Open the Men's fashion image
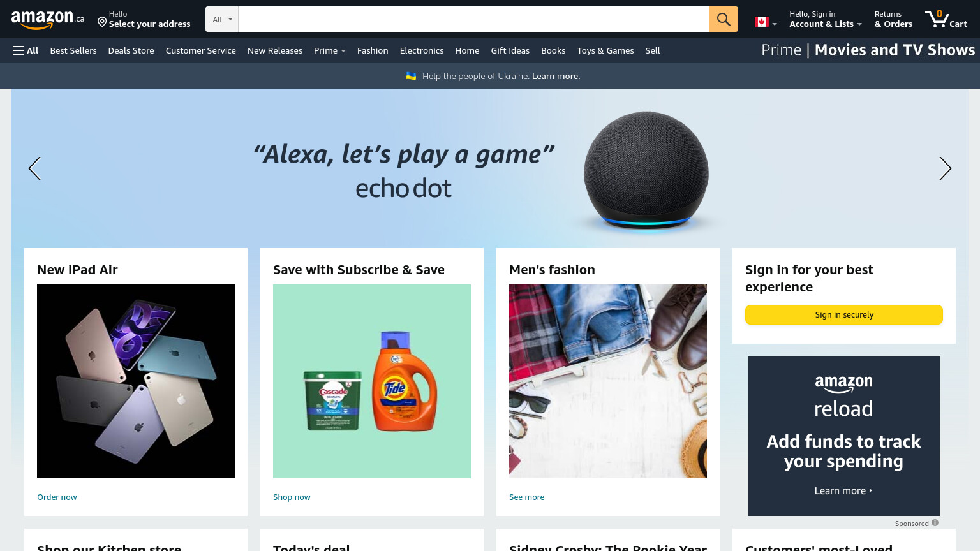Image resolution: width=980 pixels, height=551 pixels. click(x=607, y=381)
